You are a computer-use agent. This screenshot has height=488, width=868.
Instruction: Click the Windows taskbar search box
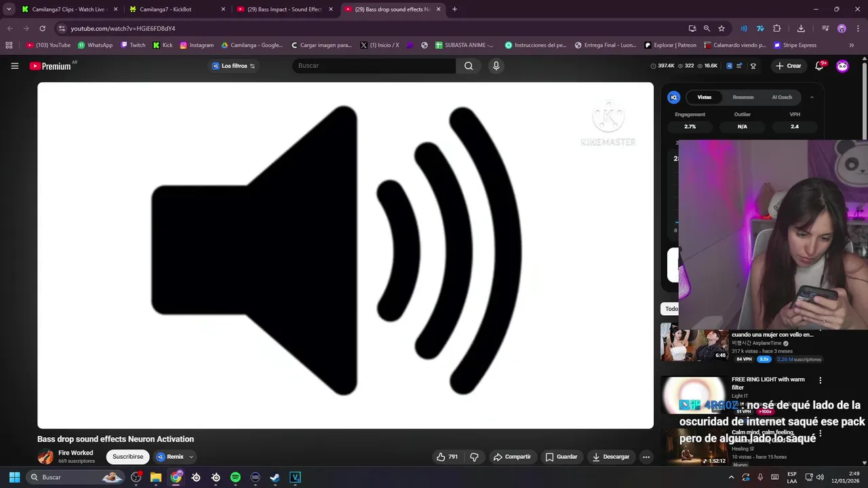75,477
